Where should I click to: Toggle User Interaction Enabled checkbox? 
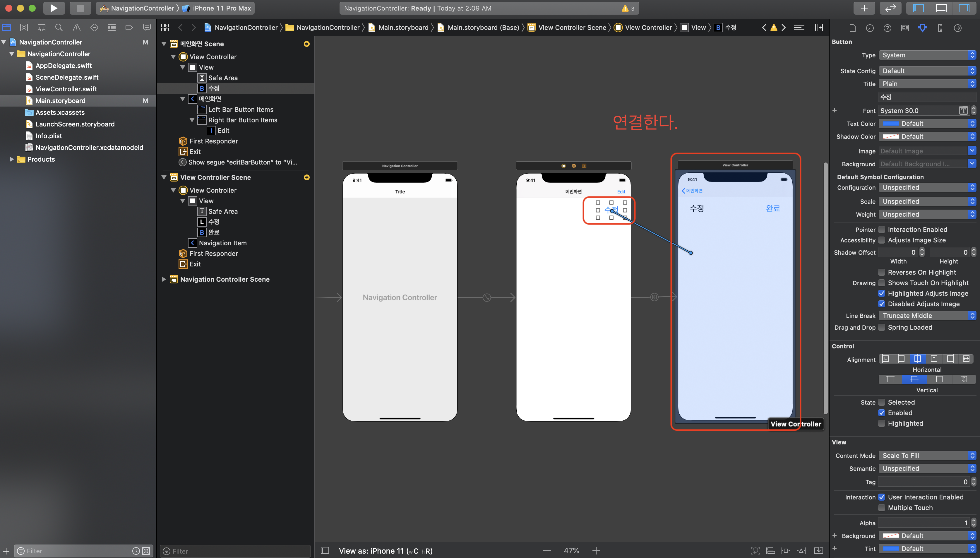click(x=882, y=497)
